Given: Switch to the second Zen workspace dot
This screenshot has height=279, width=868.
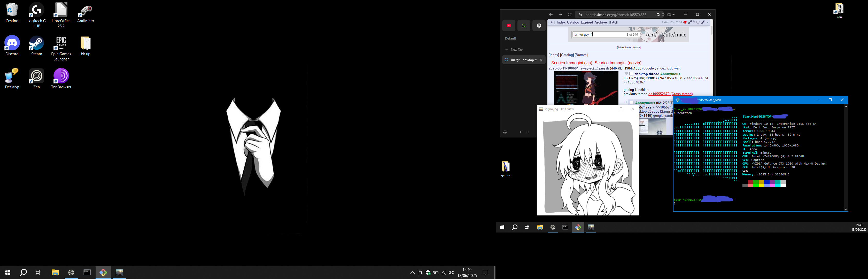Looking at the screenshot, I should pyautogui.click(x=528, y=132).
